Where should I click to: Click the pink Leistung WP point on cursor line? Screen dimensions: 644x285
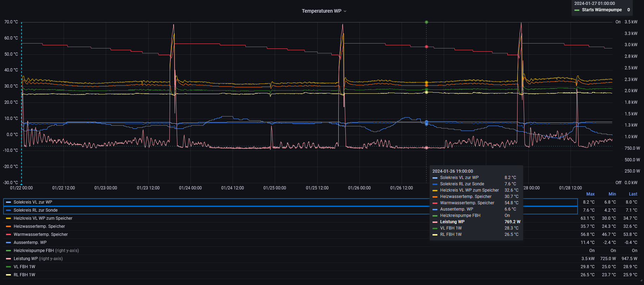click(x=427, y=148)
